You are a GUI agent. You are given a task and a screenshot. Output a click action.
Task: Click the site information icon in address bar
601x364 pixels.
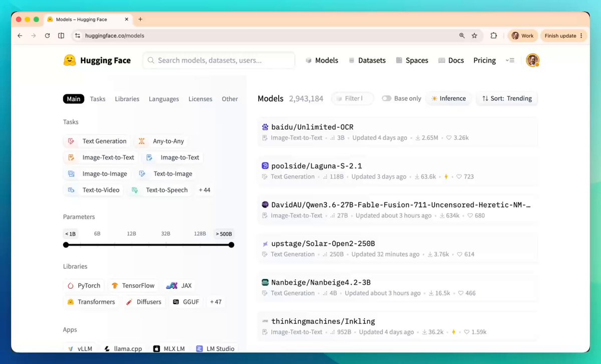[x=77, y=36]
